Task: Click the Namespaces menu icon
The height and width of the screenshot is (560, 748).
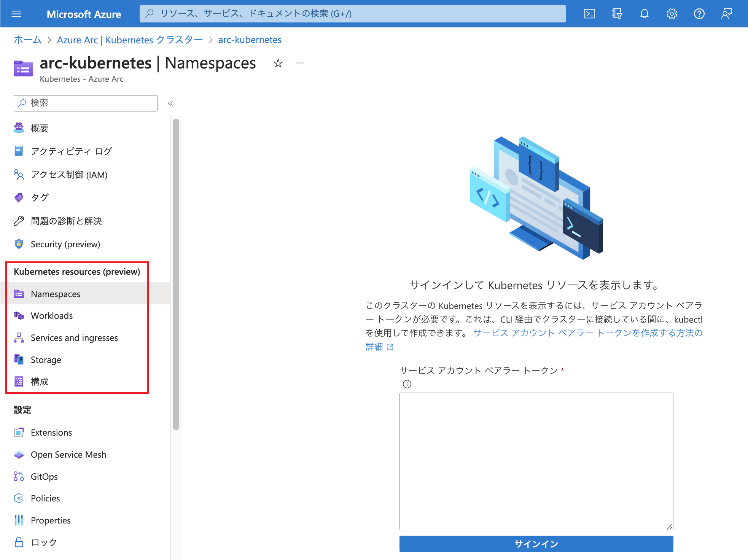Action: [19, 294]
